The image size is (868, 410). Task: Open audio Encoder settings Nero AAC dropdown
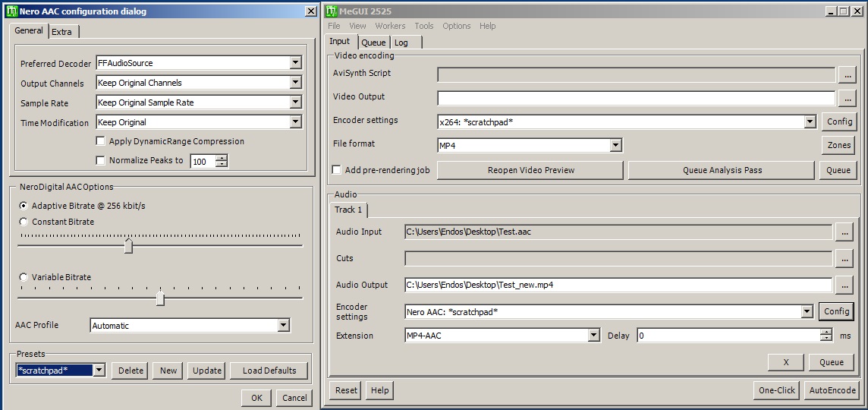[x=807, y=312]
